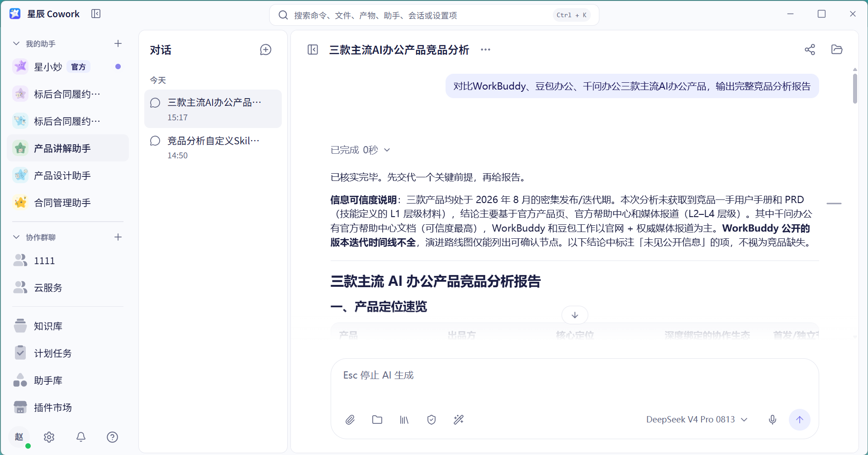
Task: Open 计划任务 from sidebar
Action: tap(68, 353)
